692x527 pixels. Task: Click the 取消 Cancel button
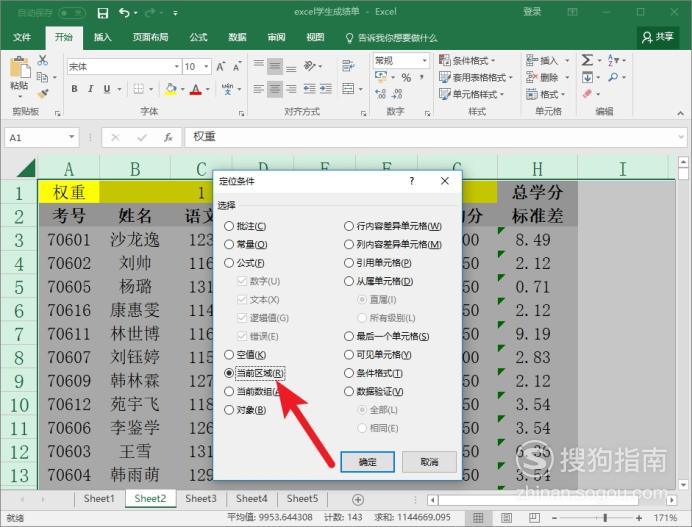point(429,462)
